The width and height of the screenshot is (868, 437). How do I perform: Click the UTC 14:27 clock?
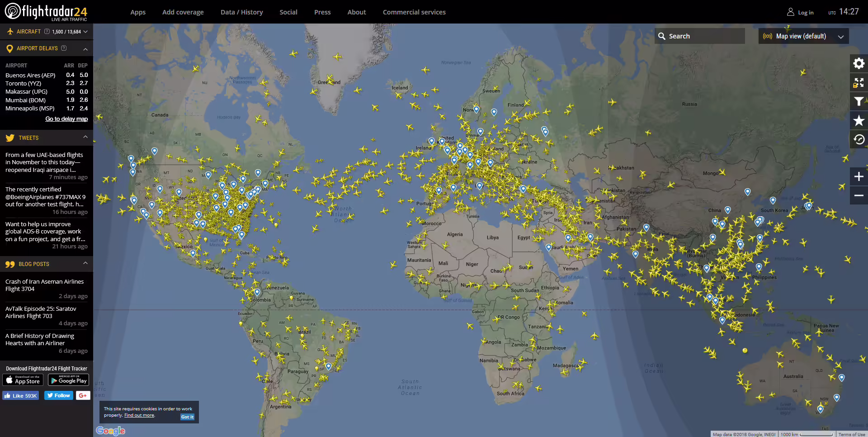(844, 12)
